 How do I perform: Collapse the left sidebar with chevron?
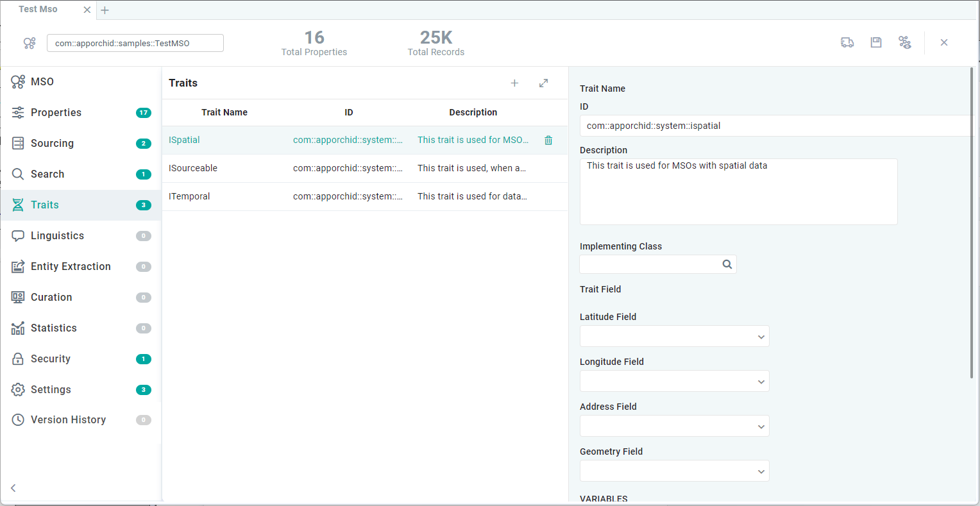[13, 488]
